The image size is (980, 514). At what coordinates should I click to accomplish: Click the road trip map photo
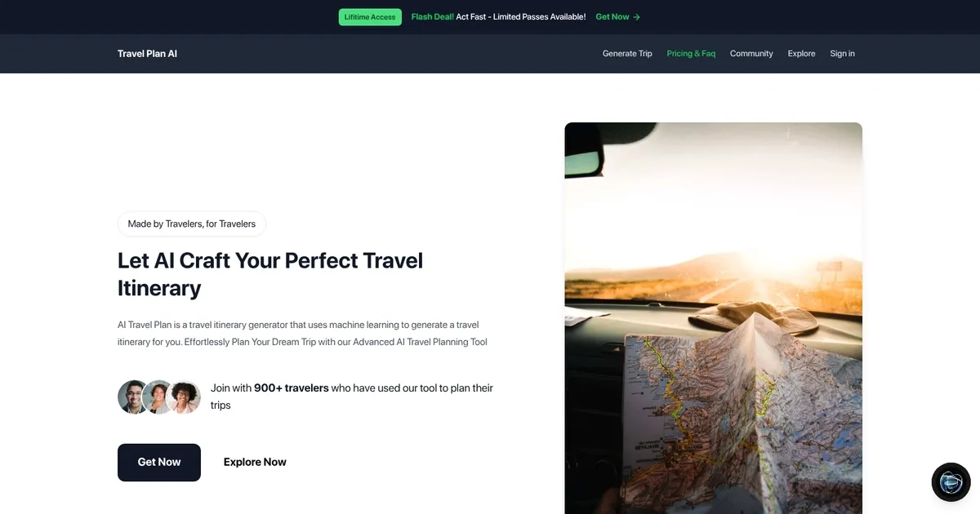click(713, 318)
